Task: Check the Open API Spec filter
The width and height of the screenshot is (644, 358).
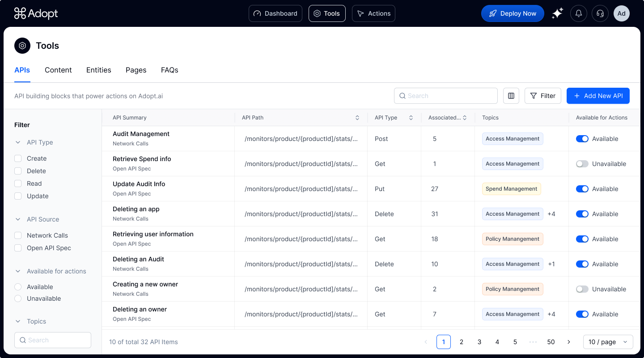Action: 18,248
